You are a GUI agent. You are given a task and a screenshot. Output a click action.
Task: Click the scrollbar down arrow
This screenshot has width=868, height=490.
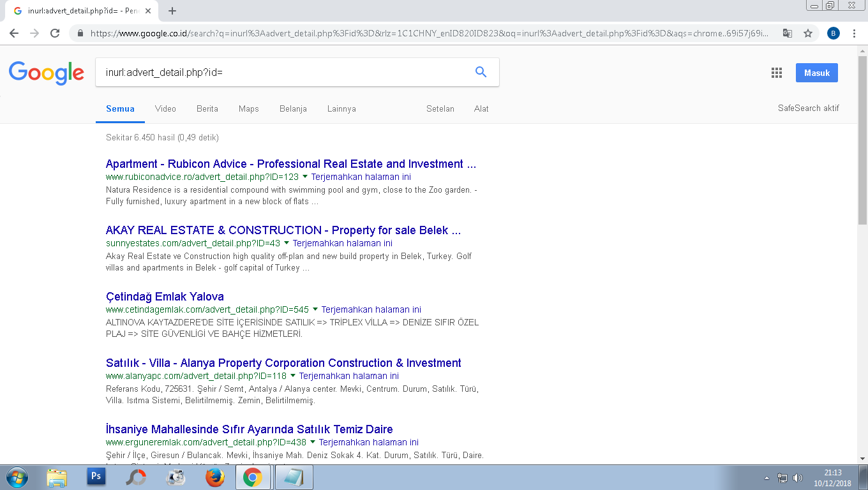(863, 459)
